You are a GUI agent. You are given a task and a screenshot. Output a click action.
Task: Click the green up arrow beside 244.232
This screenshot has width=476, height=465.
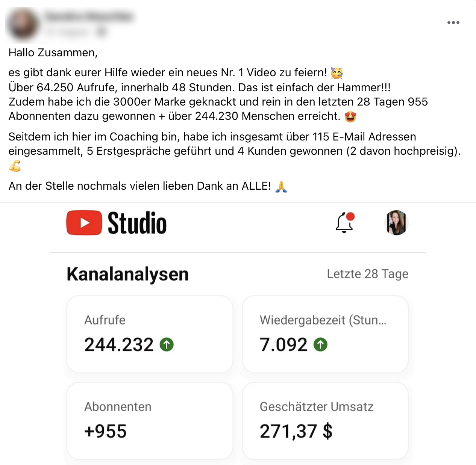click(167, 344)
